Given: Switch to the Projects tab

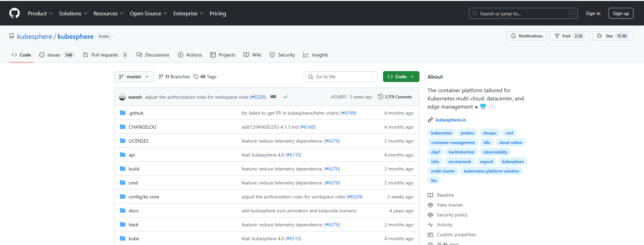Looking at the screenshot, I should point(223,55).
